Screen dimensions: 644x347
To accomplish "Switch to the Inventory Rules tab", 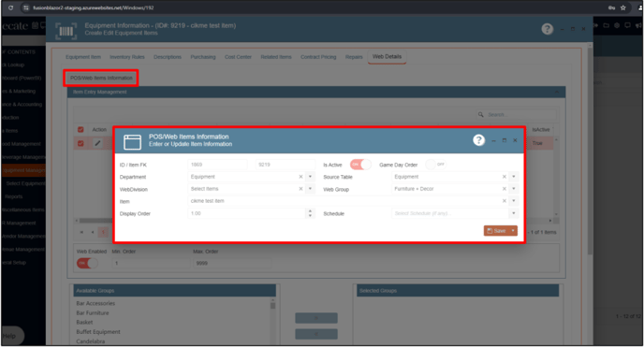I will point(127,57).
